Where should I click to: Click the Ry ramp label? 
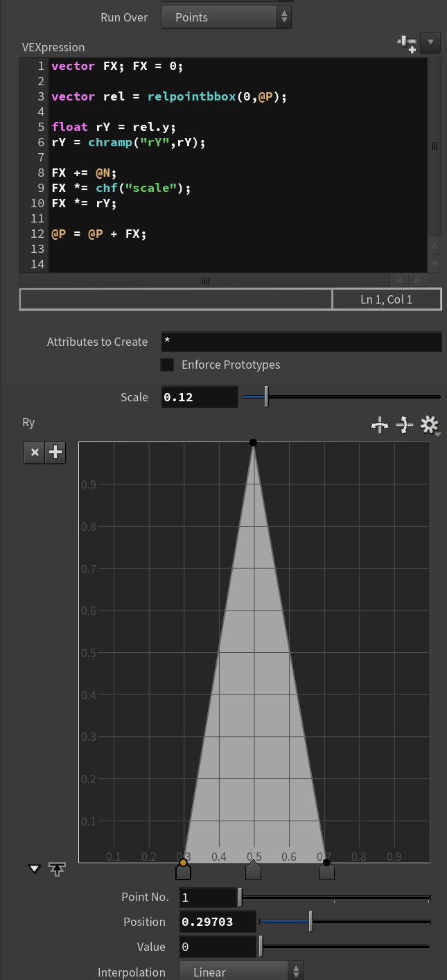click(x=28, y=422)
